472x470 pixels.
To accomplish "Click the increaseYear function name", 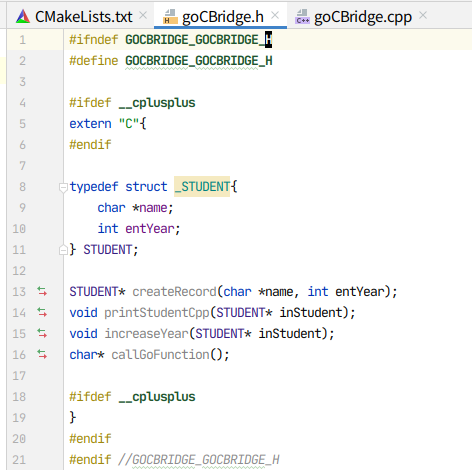I will click(x=147, y=334).
